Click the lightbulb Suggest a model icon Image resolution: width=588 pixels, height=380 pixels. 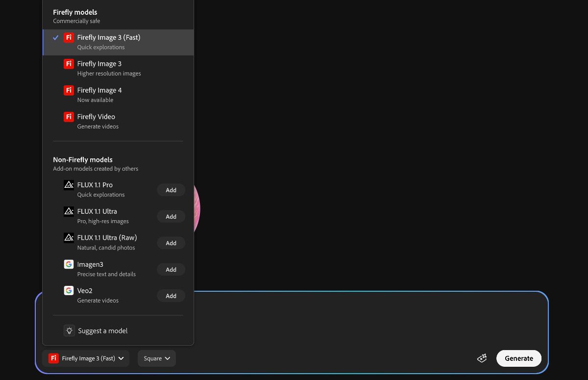[x=69, y=330]
